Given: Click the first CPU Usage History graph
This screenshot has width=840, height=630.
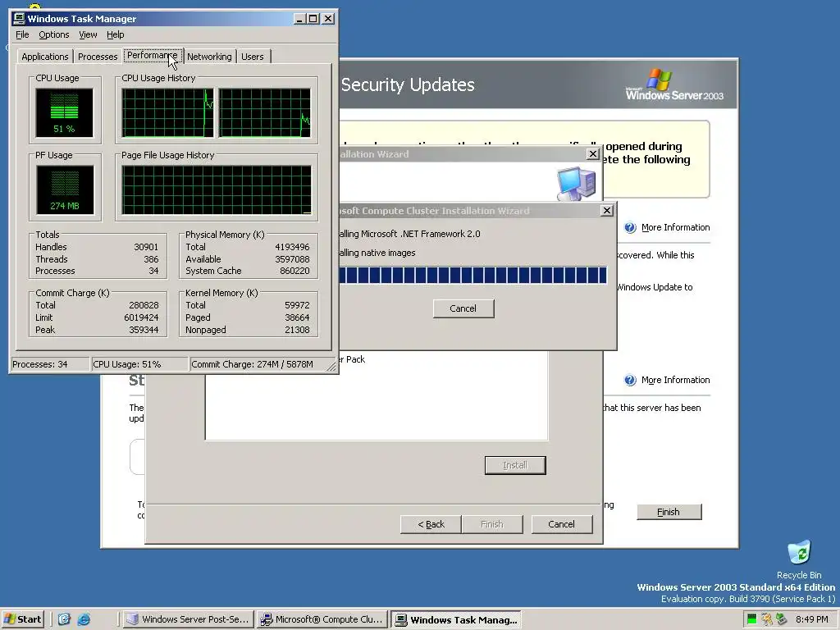Looking at the screenshot, I should (x=167, y=113).
